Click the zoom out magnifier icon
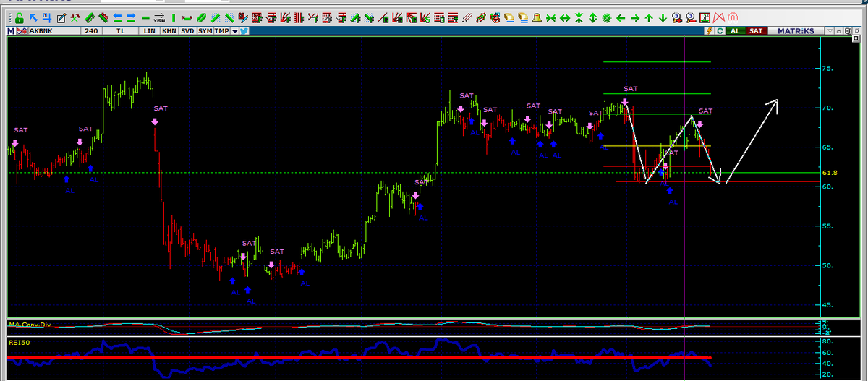The height and width of the screenshot is (381, 868). (x=691, y=18)
